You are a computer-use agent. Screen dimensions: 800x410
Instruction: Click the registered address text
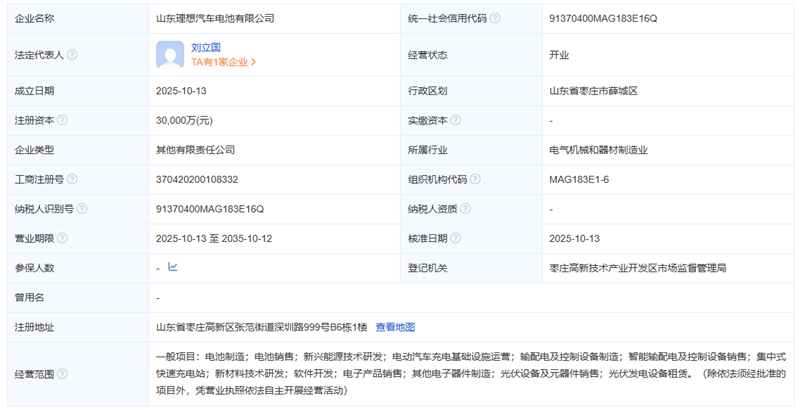[x=261, y=327]
